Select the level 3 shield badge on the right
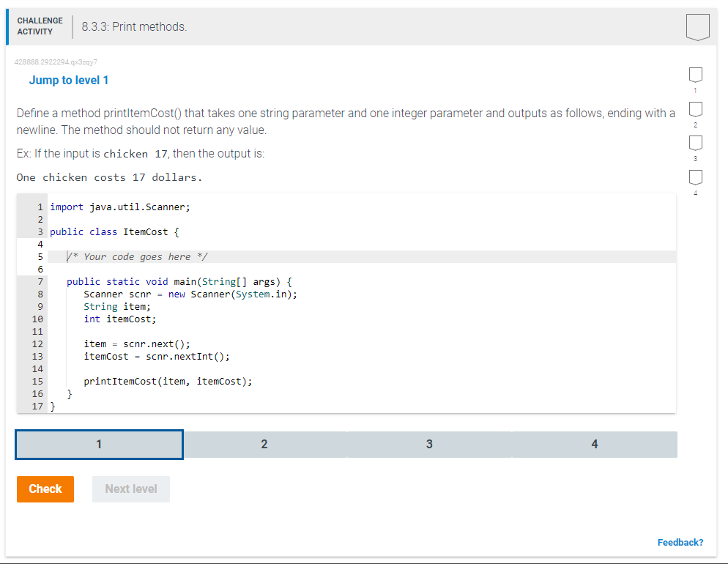 click(694, 144)
